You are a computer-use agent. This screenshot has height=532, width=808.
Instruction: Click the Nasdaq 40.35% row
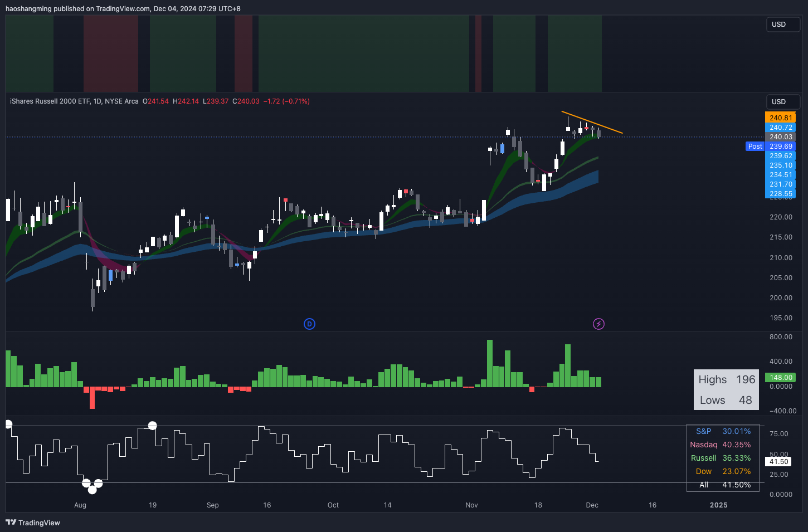tap(723, 445)
